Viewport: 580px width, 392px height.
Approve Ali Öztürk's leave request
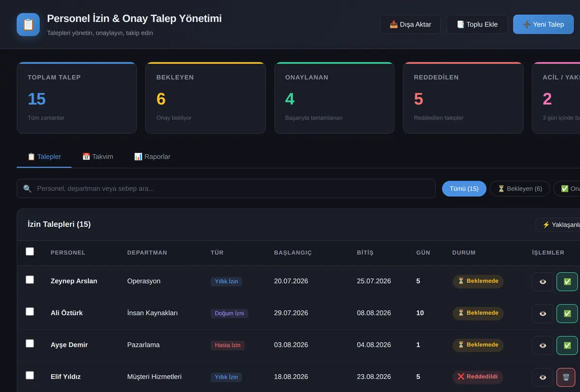click(x=567, y=314)
